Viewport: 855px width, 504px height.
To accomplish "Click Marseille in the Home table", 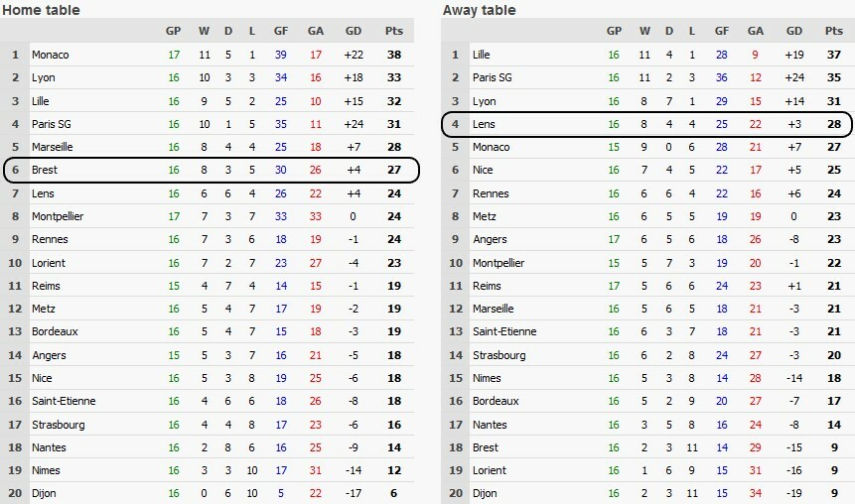I will (54, 147).
